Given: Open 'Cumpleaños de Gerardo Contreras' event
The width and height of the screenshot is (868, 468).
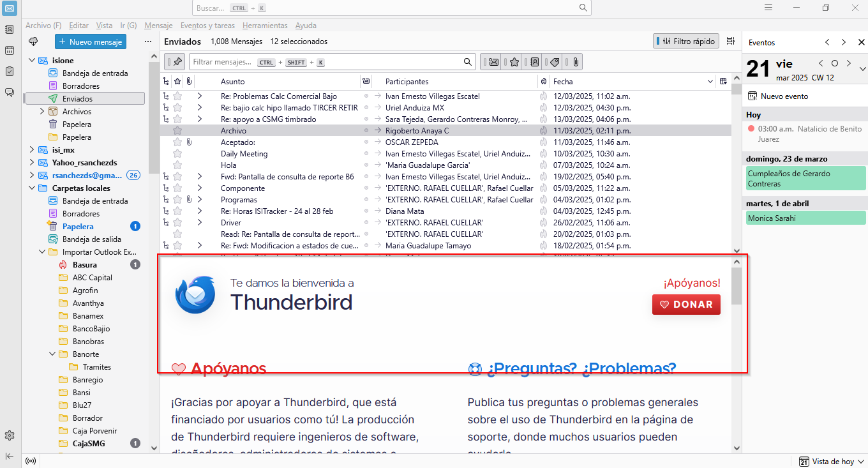Looking at the screenshot, I should (806, 179).
